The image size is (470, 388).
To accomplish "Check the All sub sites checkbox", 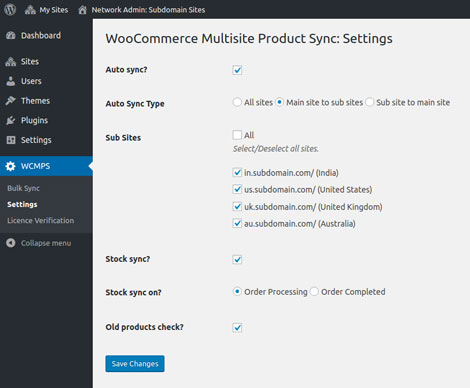I will [237, 135].
